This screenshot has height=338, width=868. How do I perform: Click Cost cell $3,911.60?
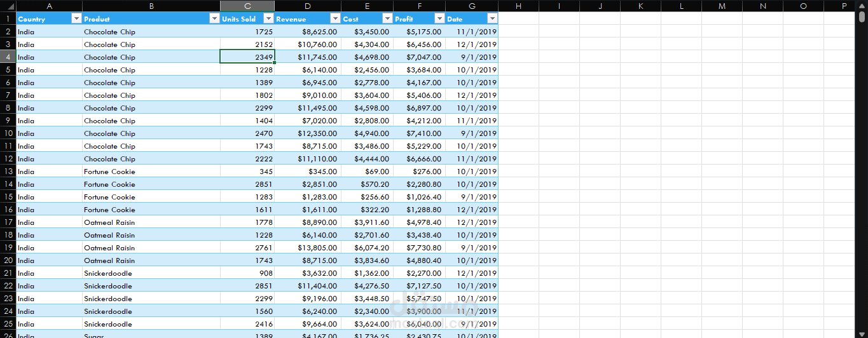coord(367,222)
